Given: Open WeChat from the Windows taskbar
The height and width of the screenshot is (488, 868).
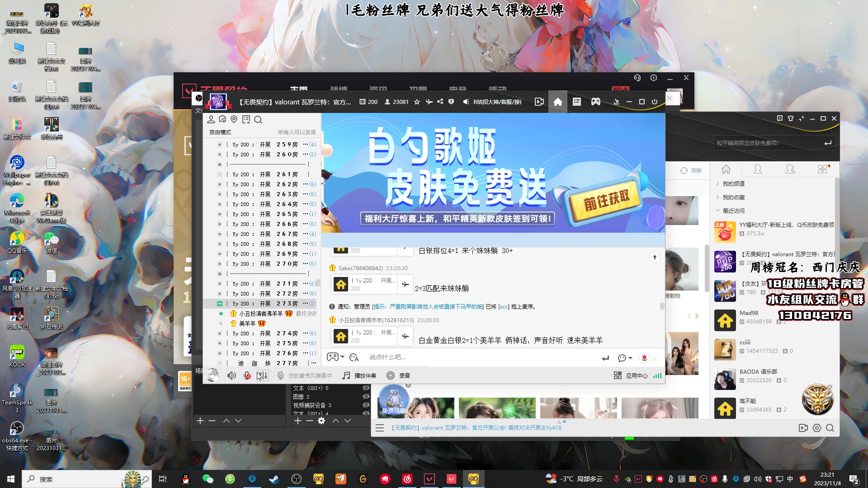Looking at the screenshot, I should [208, 479].
